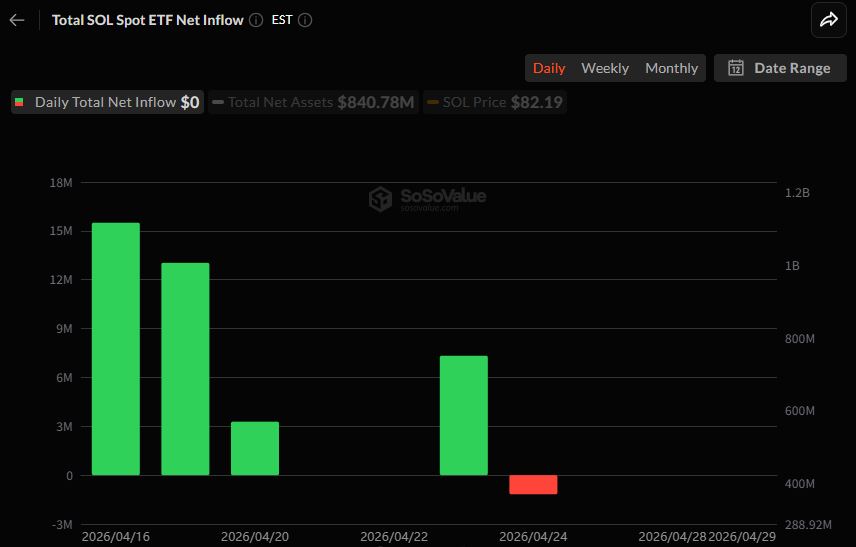The width and height of the screenshot is (856, 547).
Task: Switch to the Weekly view
Action: click(605, 68)
